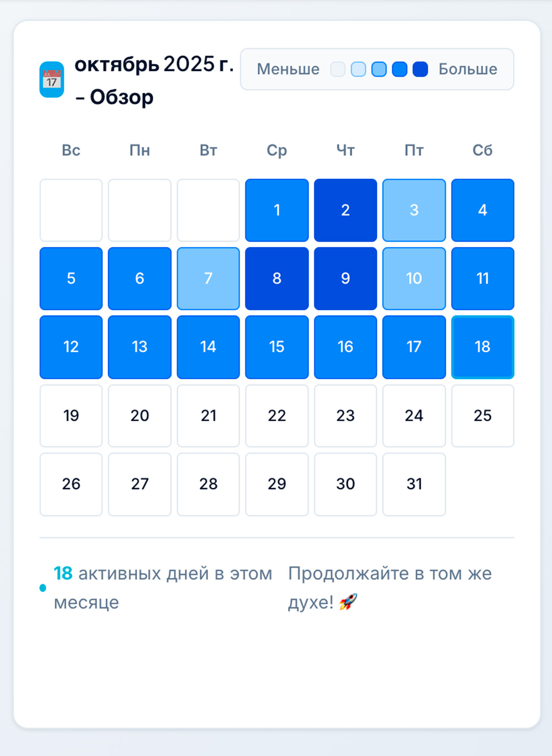The image size is (552, 756).
Task: Click on day 9 activity cell
Action: pyautogui.click(x=346, y=279)
